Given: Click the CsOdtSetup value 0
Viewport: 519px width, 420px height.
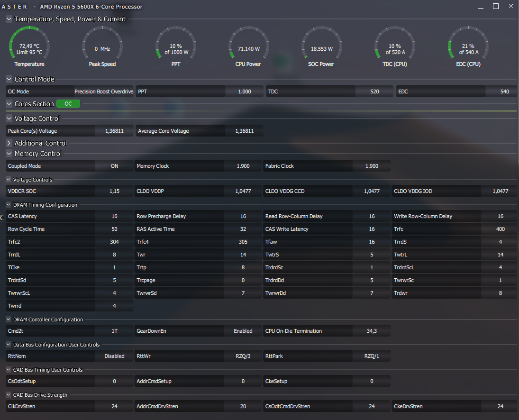Looking at the screenshot, I should (x=114, y=381).
